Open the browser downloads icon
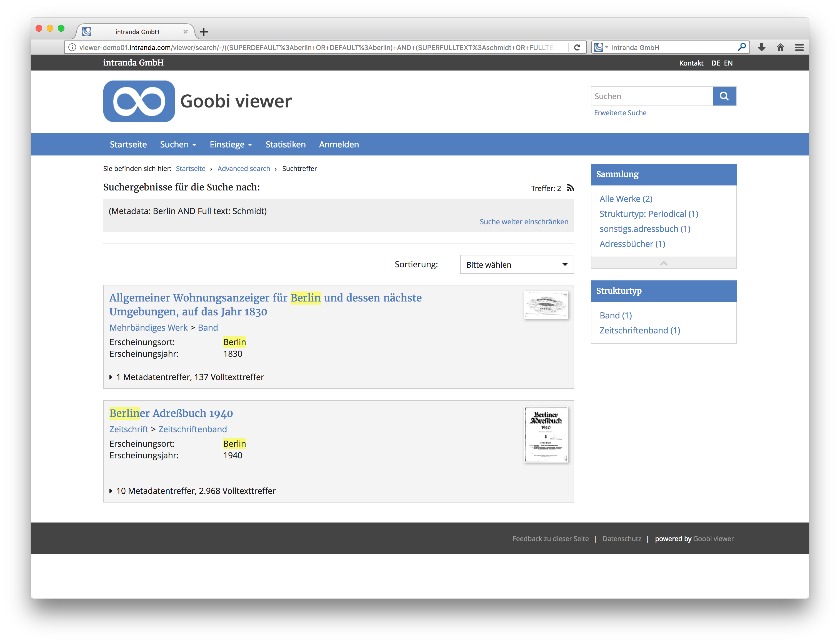 coord(761,47)
